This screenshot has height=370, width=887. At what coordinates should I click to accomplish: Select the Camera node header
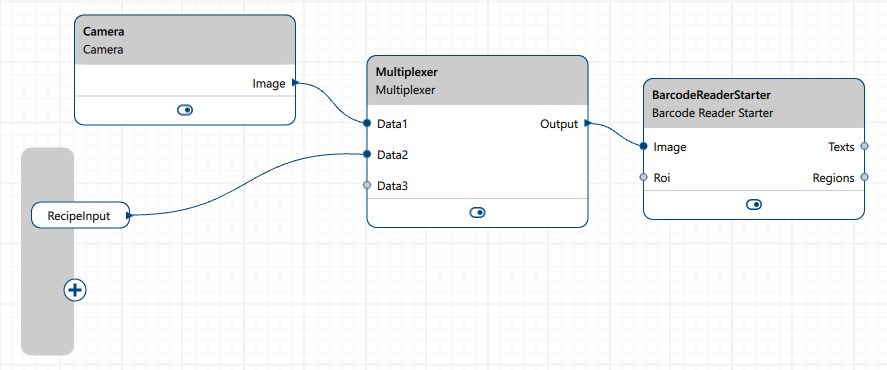pyautogui.click(x=185, y=40)
